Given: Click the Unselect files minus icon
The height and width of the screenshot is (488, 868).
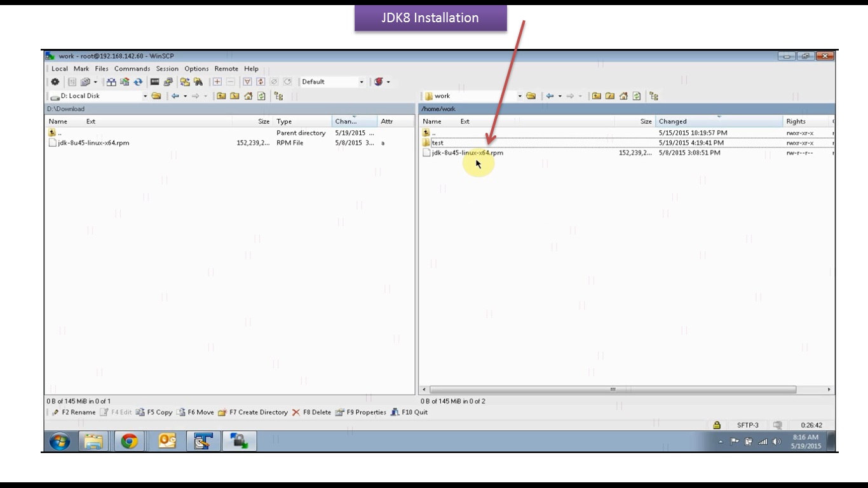Looking at the screenshot, I should click(x=231, y=82).
